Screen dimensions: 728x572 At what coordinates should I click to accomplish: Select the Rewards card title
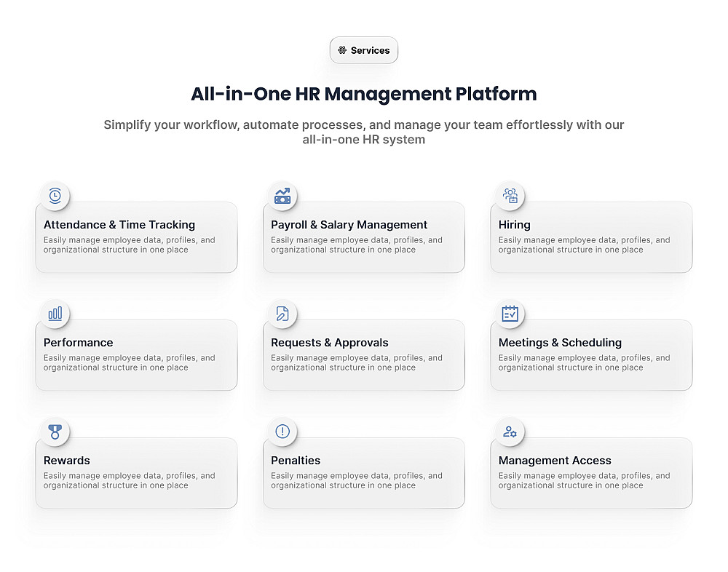(x=67, y=461)
